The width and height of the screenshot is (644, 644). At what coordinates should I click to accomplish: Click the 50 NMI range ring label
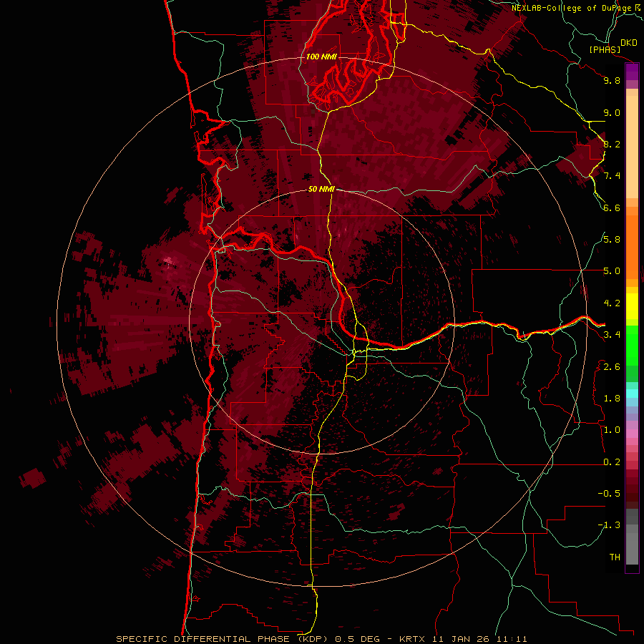tap(321, 189)
